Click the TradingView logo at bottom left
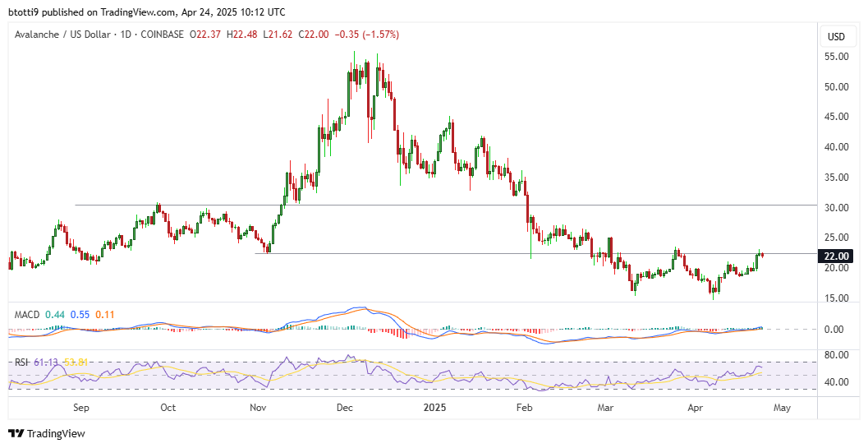Viewport: 868px width, 448px height. pos(47,433)
